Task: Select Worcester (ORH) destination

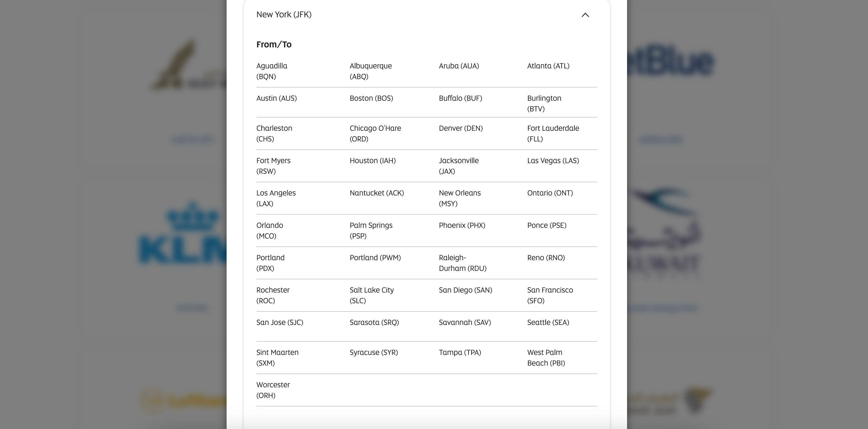Action: tap(273, 390)
